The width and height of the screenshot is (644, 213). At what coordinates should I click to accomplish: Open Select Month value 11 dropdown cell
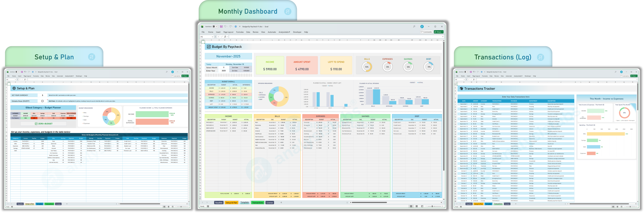tap(224, 67)
